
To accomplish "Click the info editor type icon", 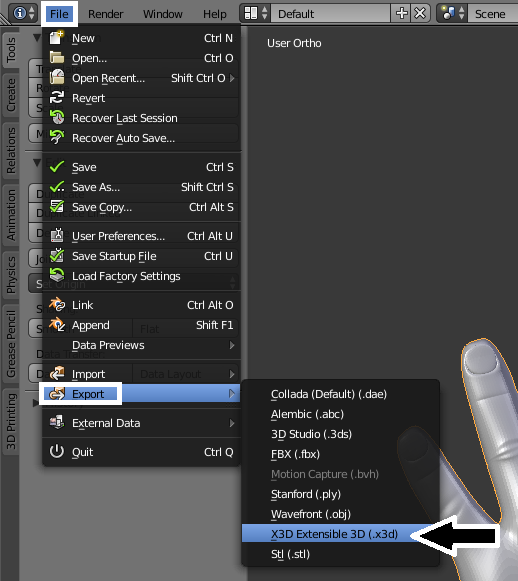I will pyautogui.click(x=19, y=14).
